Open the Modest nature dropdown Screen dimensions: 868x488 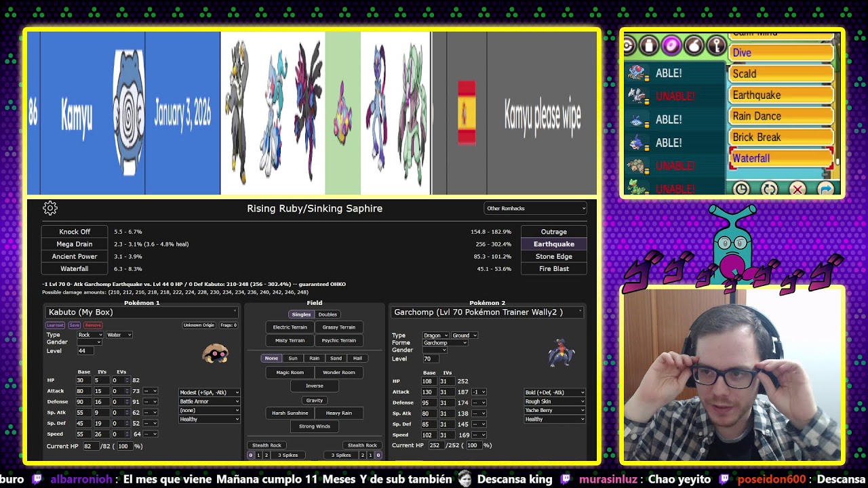pos(209,392)
